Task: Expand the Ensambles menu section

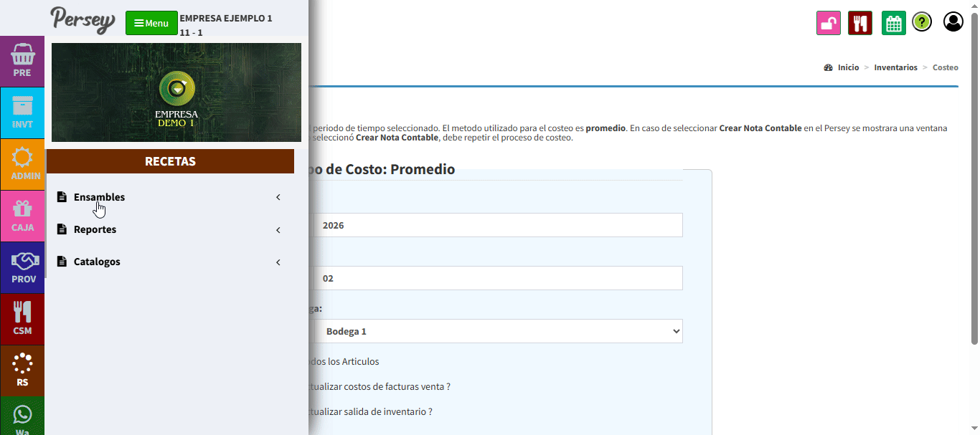Action: tap(99, 197)
